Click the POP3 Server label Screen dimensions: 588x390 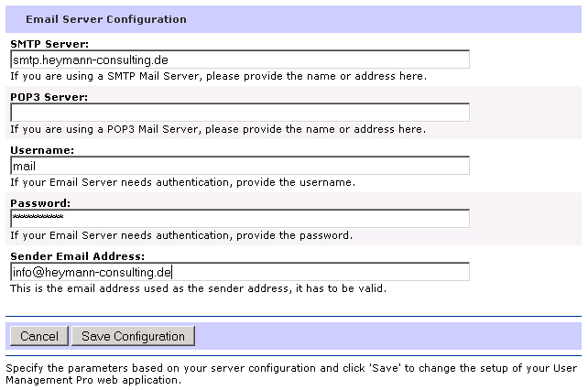(x=49, y=97)
